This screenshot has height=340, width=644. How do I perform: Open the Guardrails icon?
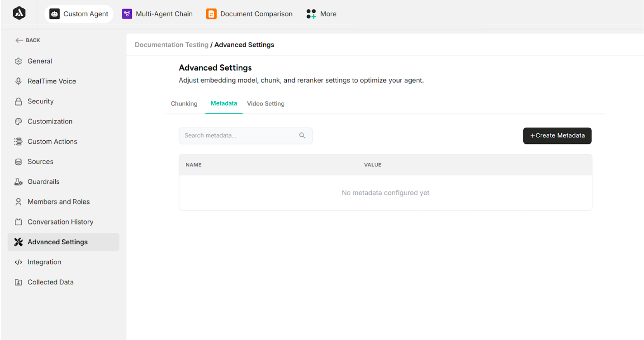(19, 182)
